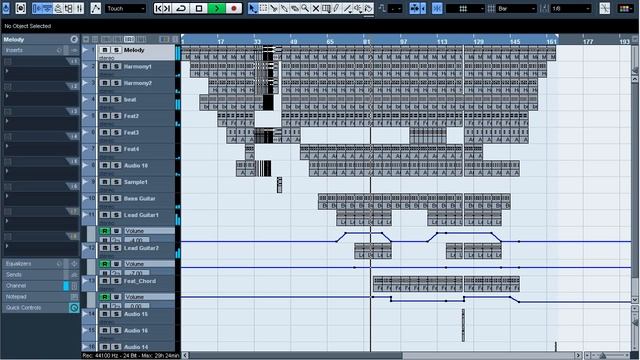The width and height of the screenshot is (640, 360).
Task: Open the Quick Controls inspector tab
Action: (40, 308)
